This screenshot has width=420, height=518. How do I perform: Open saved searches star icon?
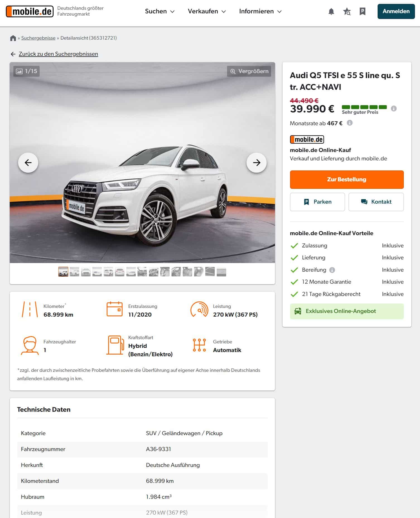click(347, 11)
